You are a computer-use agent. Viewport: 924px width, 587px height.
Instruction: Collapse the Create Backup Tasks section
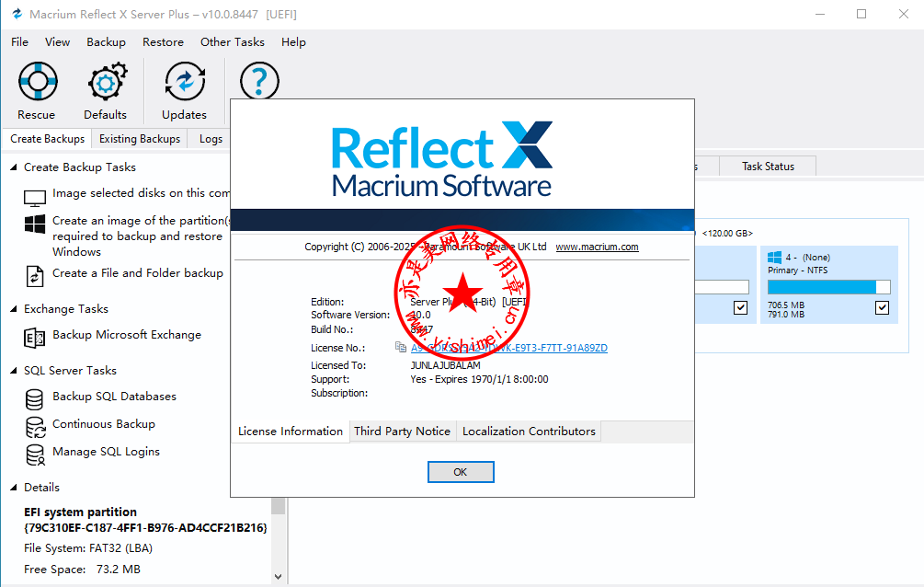tap(14, 167)
